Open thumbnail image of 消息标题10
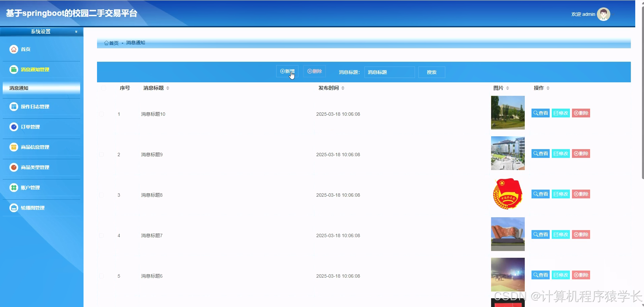The image size is (644, 307). (508, 113)
